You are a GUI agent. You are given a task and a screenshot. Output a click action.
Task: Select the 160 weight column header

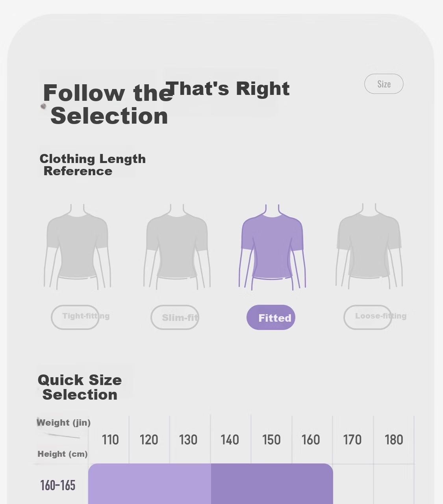pos(311,439)
